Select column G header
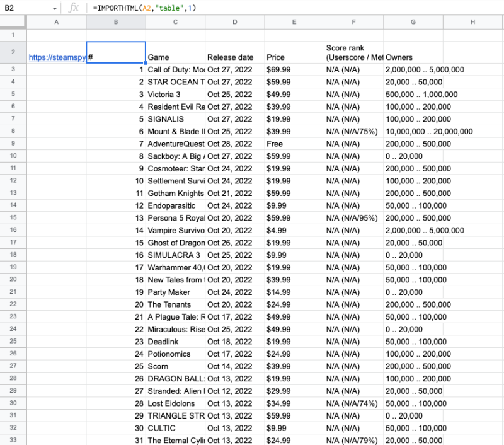This screenshot has height=445, width=504. (413, 22)
